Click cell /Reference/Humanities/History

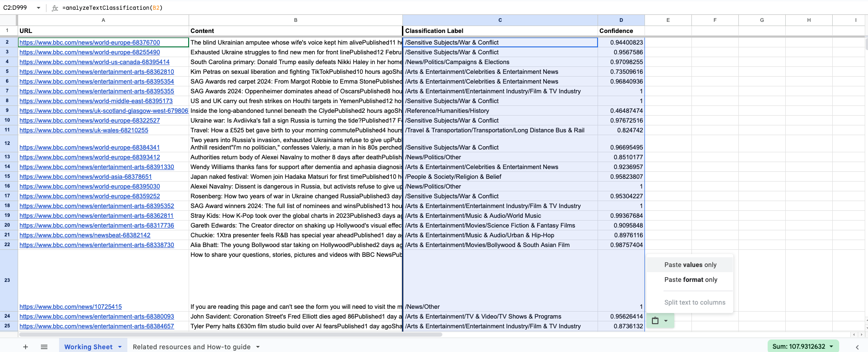click(500, 111)
